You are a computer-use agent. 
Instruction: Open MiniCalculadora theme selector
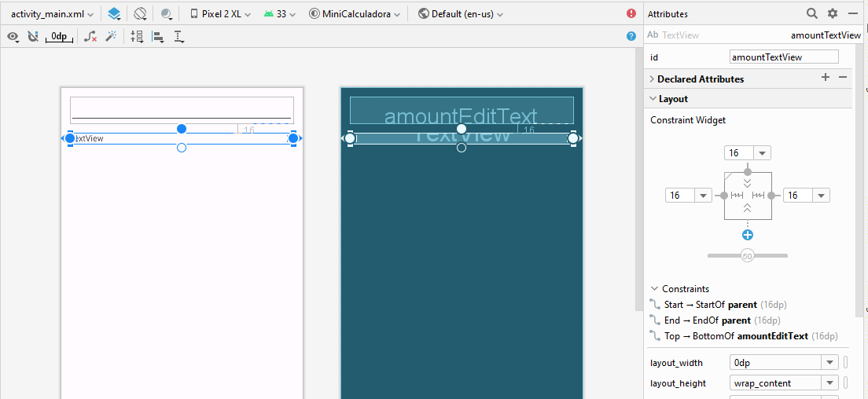click(x=355, y=14)
